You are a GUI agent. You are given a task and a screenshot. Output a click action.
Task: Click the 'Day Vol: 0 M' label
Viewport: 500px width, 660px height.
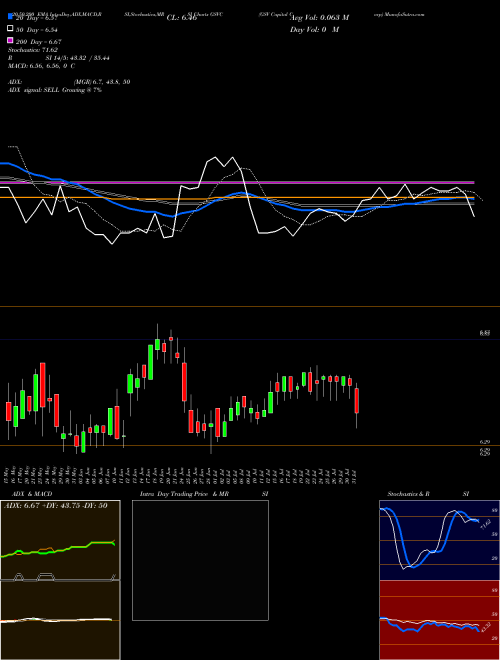[x=314, y=30]
